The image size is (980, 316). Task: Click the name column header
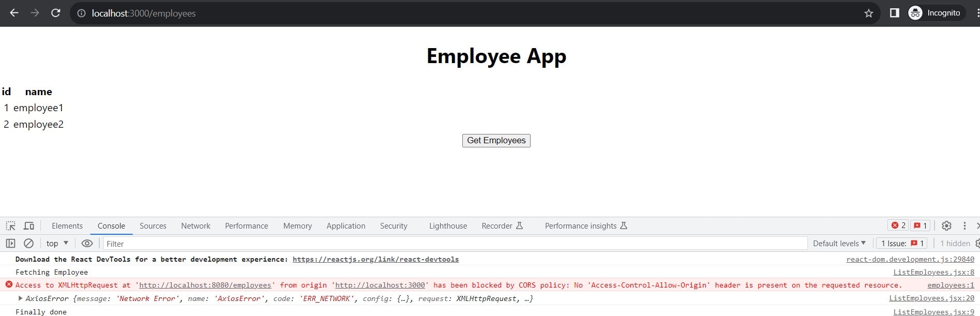(x=39, y=92)
